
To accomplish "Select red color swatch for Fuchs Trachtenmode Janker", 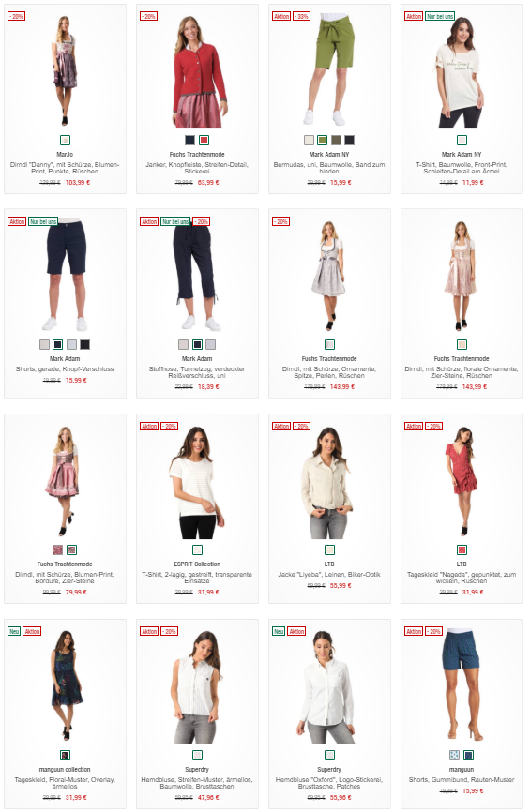I will pos(204,140).
